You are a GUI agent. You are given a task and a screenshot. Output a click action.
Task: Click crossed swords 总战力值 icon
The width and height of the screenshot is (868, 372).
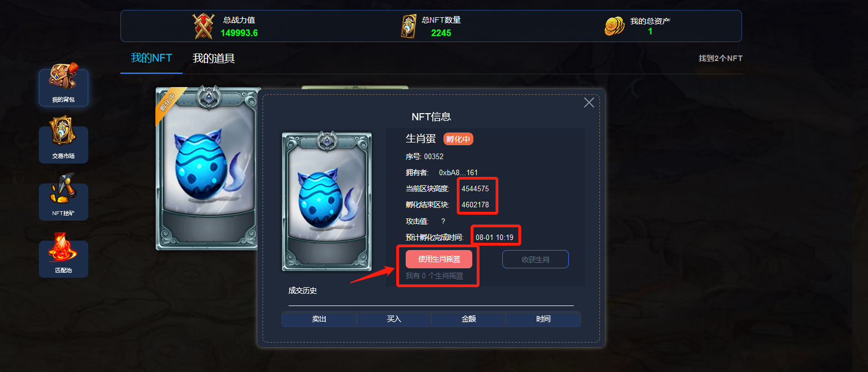[x=204, y=26]
